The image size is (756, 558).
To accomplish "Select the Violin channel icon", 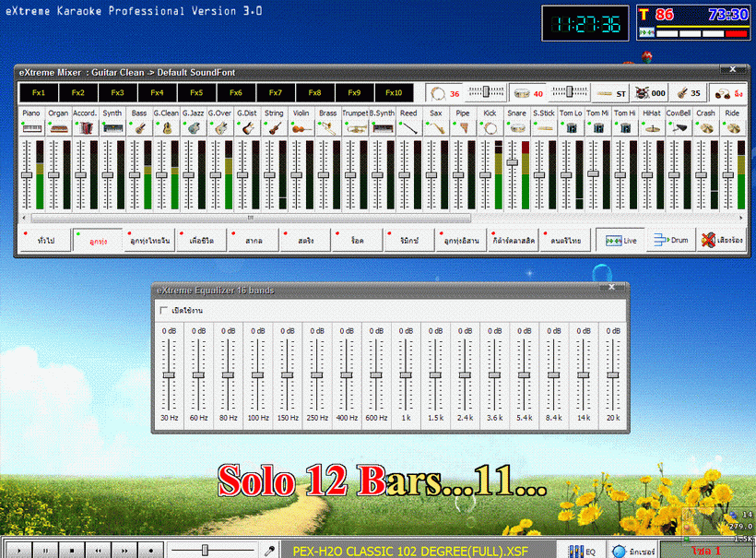I will (x=301, y=128).
